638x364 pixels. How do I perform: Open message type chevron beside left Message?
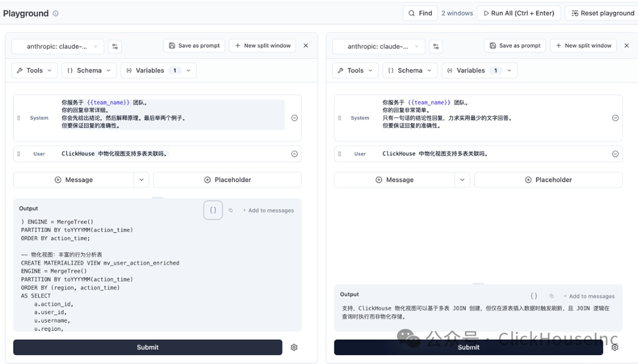tap(141, 179)
